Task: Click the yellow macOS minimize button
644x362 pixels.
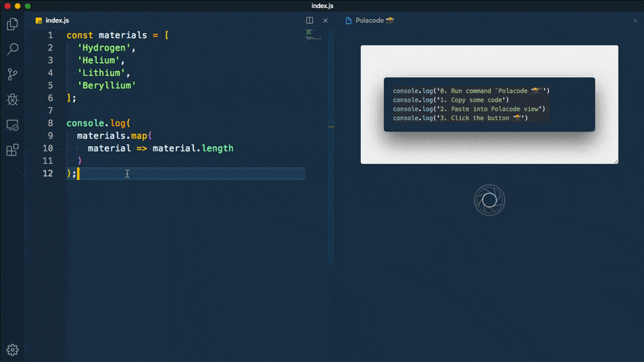Action: (x=17, y=6)
